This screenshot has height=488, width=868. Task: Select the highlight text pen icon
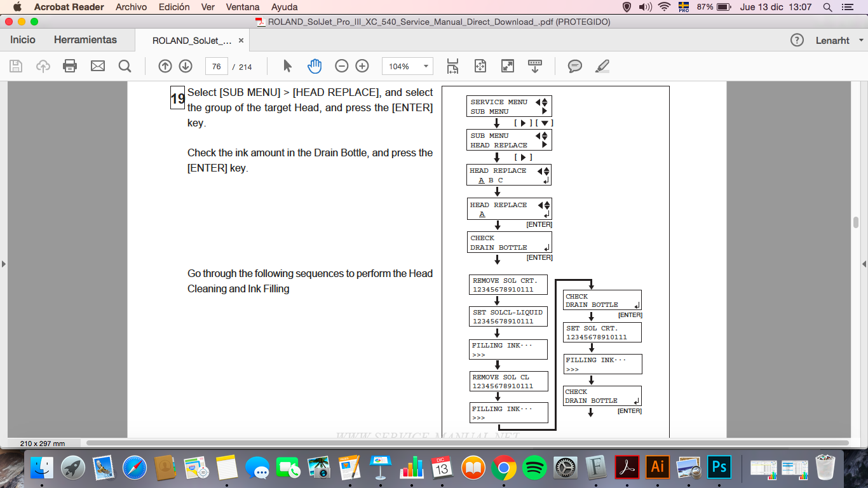pos(602,66)
